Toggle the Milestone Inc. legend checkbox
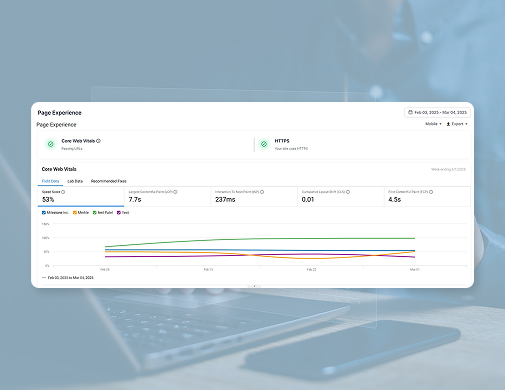505x390 pixels. pos(44,213)
